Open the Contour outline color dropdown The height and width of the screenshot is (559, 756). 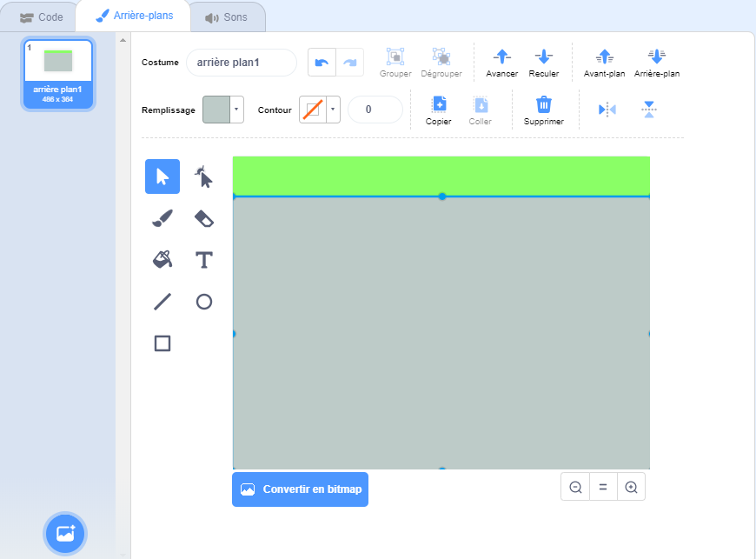click(334, 110)
